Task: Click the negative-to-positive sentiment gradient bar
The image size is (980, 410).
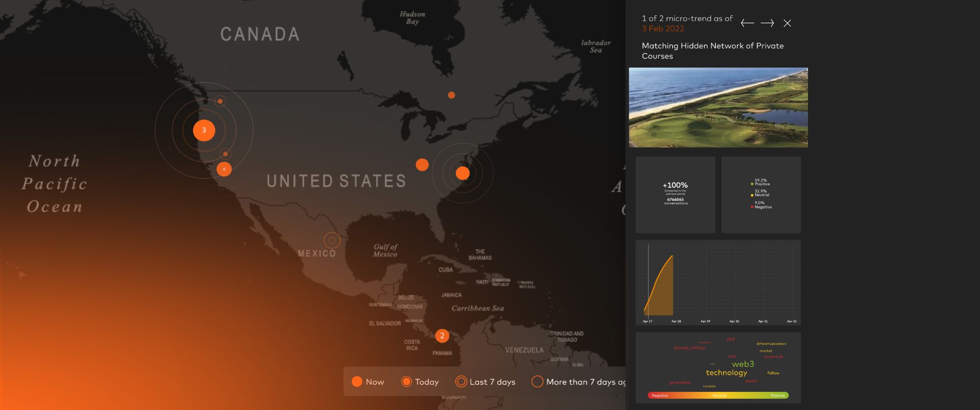Action: click(x=718, y=395)
